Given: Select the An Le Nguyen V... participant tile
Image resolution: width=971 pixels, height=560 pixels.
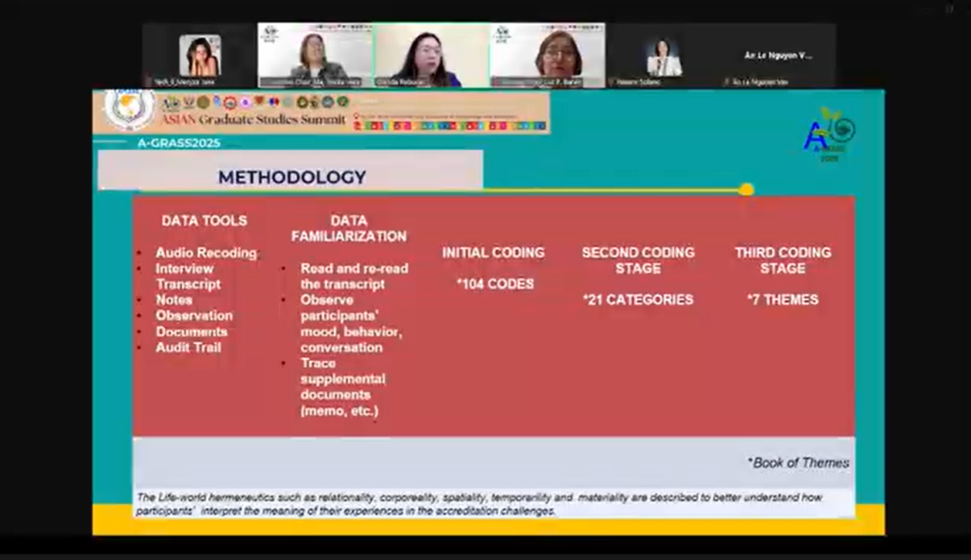Looking at the screenshot, I should [779, 56].
